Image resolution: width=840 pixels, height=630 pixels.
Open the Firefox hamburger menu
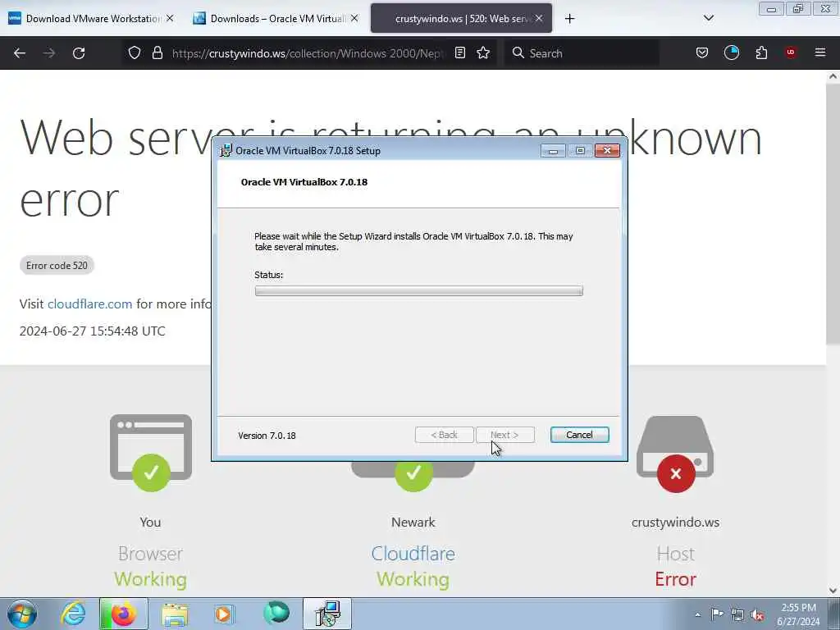point(820,52)
